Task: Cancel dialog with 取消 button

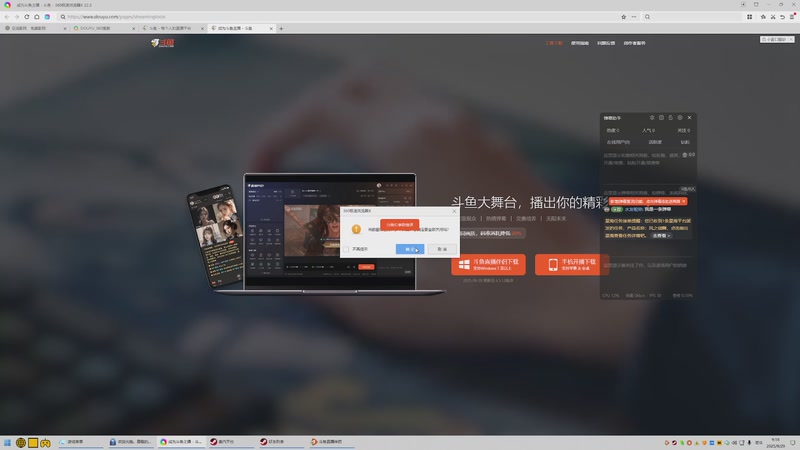Action: tap(442, 249)
